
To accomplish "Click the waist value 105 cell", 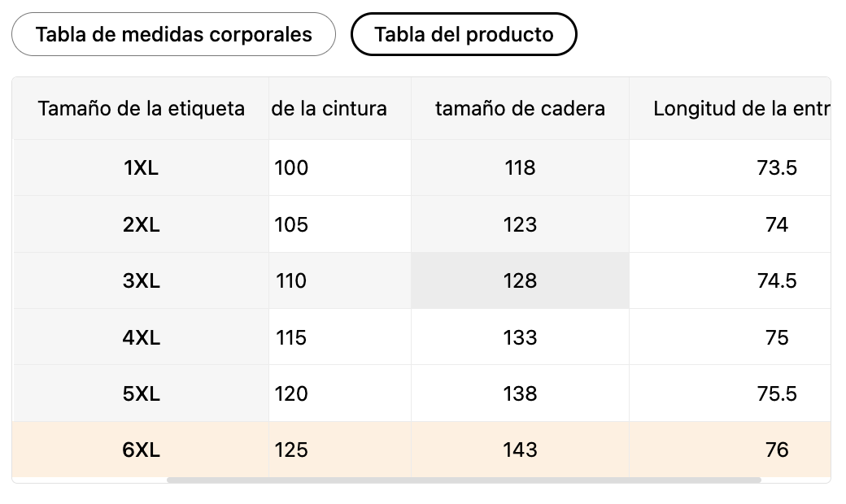I will point(292,224).
